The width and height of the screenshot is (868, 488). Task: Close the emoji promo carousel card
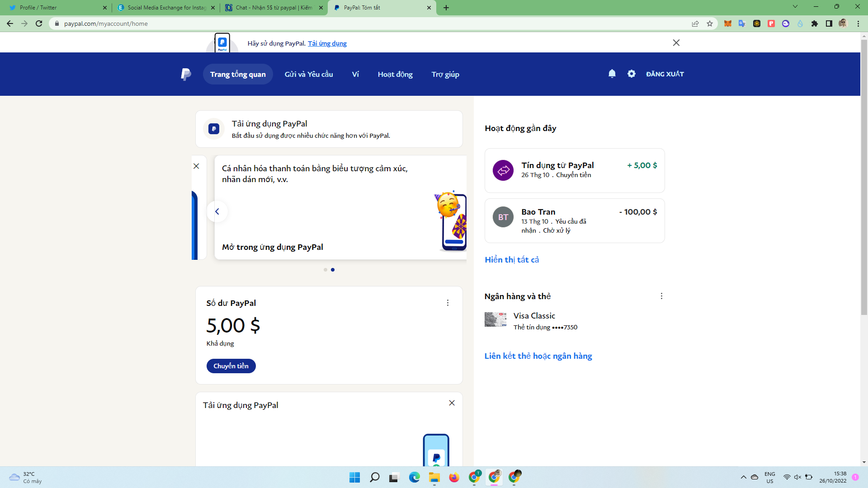[x=196, y=166]
